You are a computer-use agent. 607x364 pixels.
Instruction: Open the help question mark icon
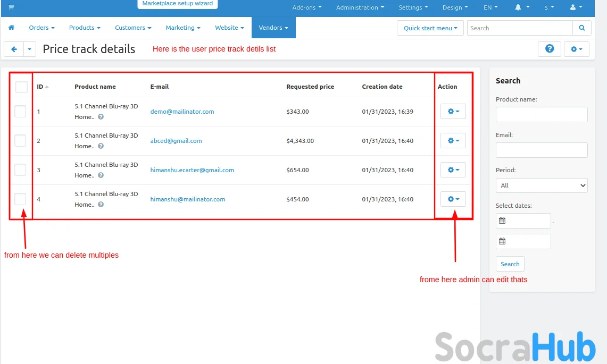click(x=550, y=49)
